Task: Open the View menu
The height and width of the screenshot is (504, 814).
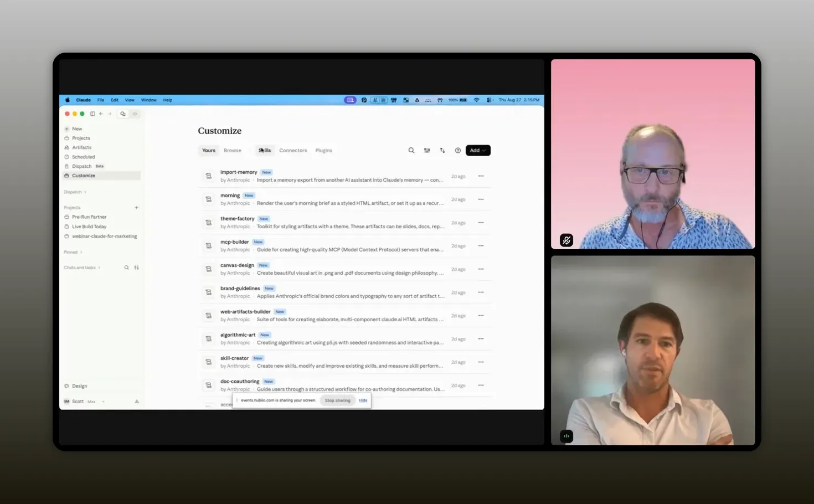Action: coord(130,100)
